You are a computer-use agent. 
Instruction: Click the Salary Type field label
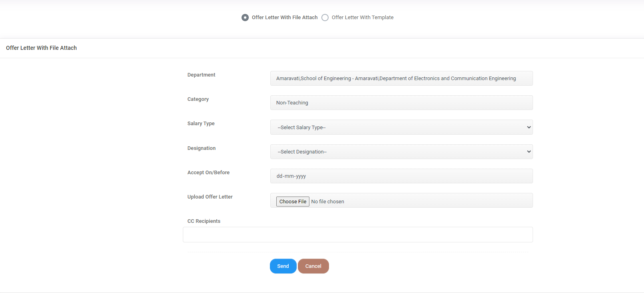point(201,124)
